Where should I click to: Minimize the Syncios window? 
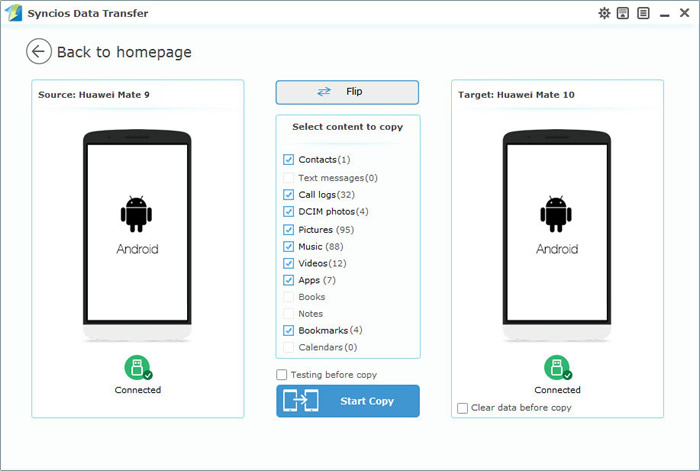pyautogui.click(x=665, y=14)
